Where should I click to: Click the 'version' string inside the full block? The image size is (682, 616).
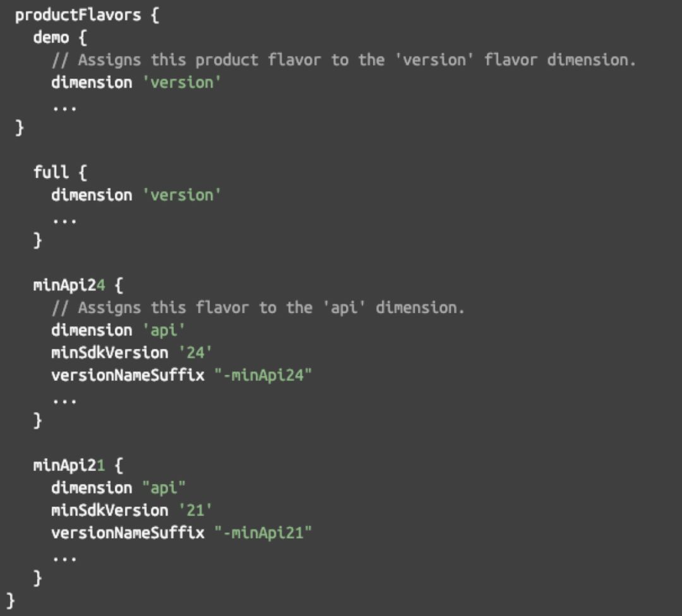click(182, 195)
